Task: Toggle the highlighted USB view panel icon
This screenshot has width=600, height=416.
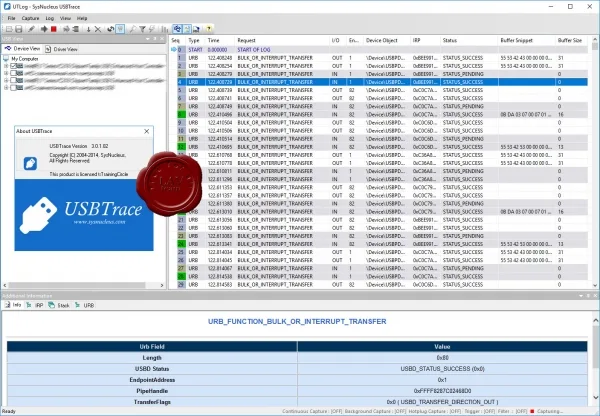Action: coord(177,29)
